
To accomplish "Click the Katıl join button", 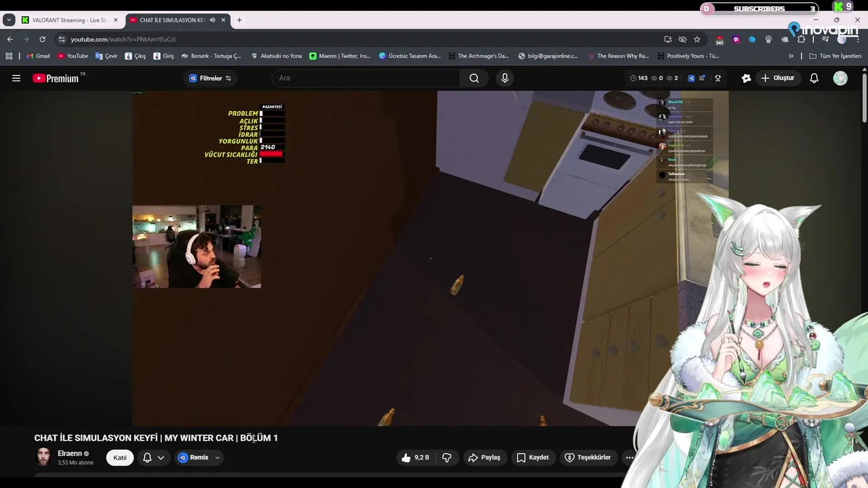I will tap(120, 457).
